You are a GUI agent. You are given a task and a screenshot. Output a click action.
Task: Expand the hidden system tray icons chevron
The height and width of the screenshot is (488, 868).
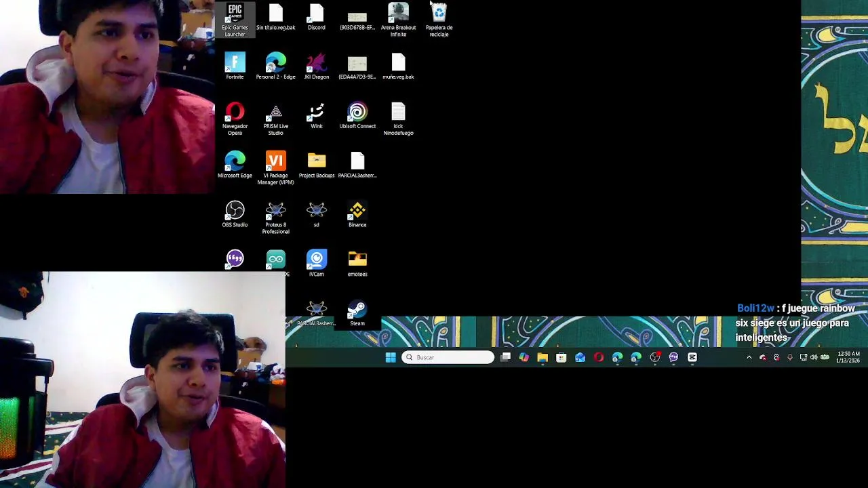click(749, 357)
